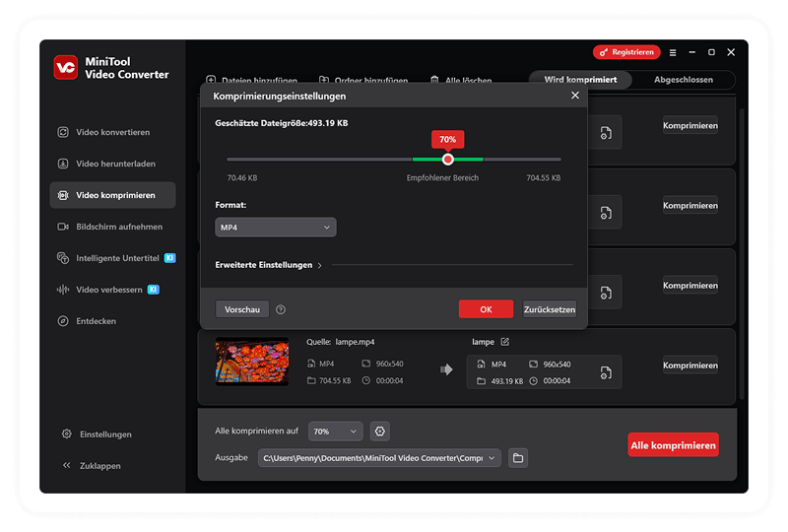Click the lampe.mp4 video thumbnail
This screenshot has height=532, width=788.
pos(252,362)
